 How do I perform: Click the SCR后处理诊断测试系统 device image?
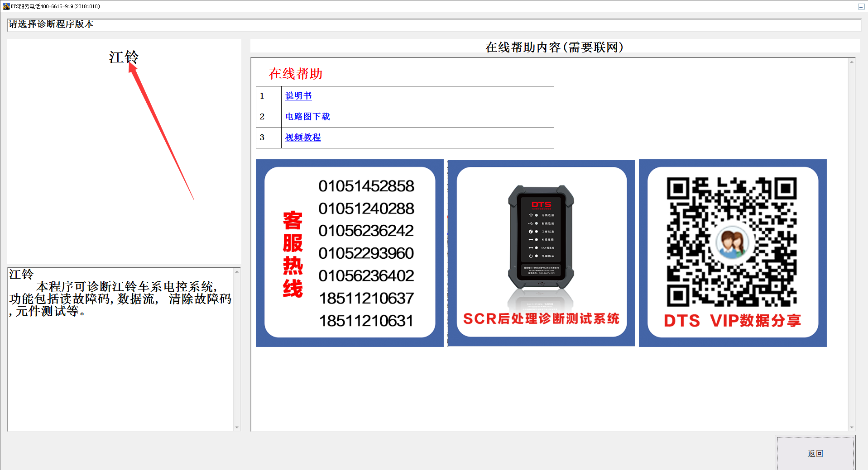(x=542, y=253)
